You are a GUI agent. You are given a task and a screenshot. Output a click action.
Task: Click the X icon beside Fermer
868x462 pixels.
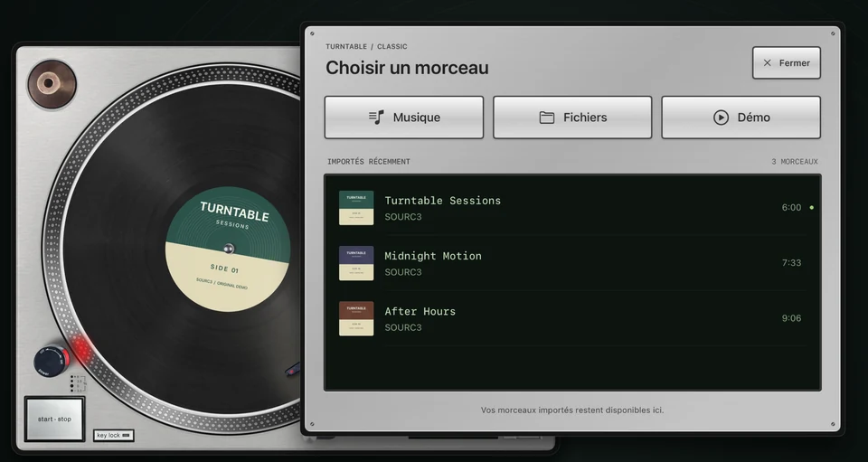coord(768,63)
